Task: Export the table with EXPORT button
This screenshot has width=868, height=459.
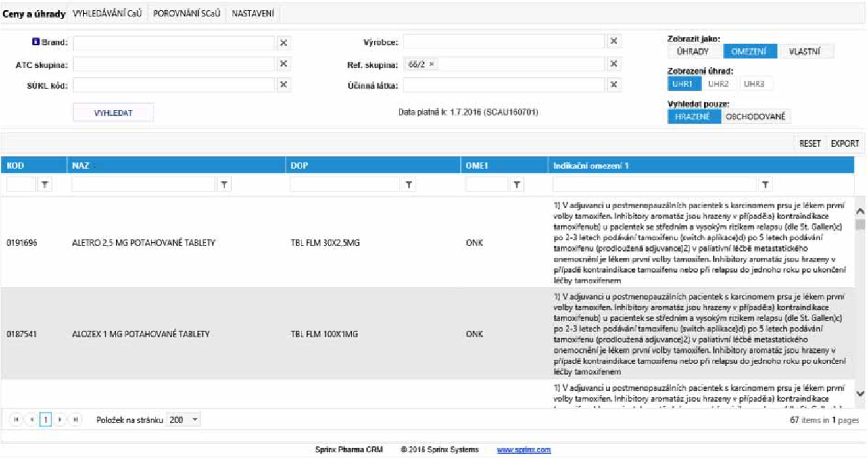Action: [x=844, y=144]
